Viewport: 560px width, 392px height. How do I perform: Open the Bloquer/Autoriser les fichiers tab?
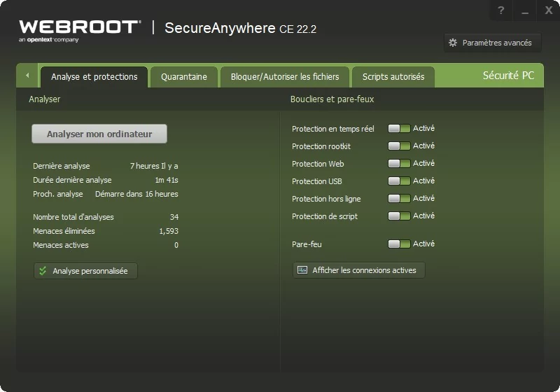[285, 77]
